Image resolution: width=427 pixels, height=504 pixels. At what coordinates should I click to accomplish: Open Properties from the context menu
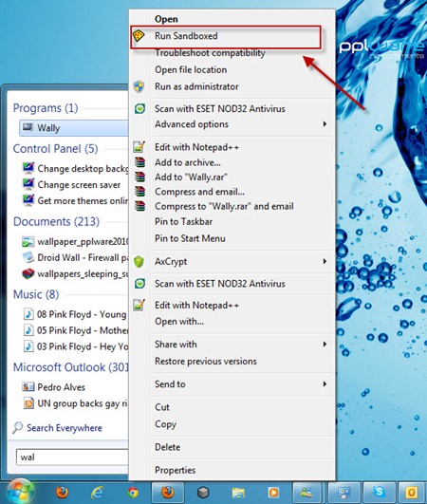pyautogui.click(x=176, y=470)
